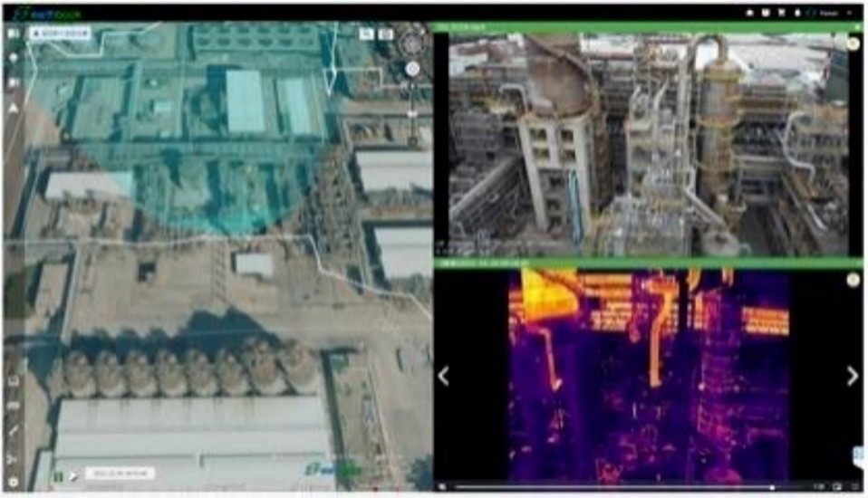Click the second square map tool icon
Viewport: 868px width, 498px height.
pyautogui.click(x=386, y=34)
